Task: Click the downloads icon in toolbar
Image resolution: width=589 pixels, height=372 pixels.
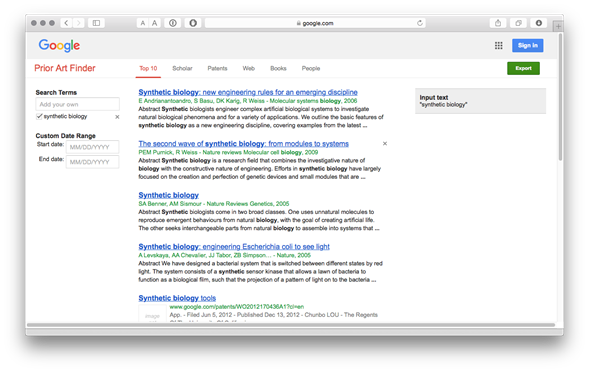Action: tap(538, 23)
